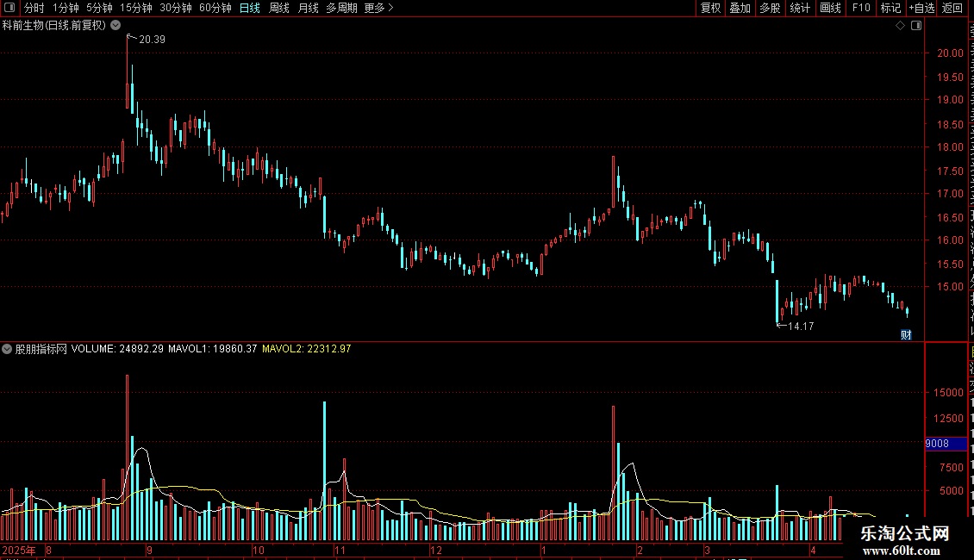The image size is (974, 560).
Task: Open F10 company info
Action: point(861,8)
